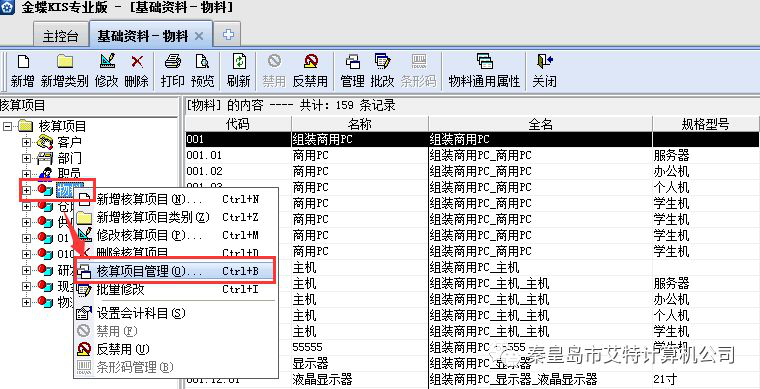The image size is (760, 389).
Task: Select the row with code 001
Action: pos(472,140)
